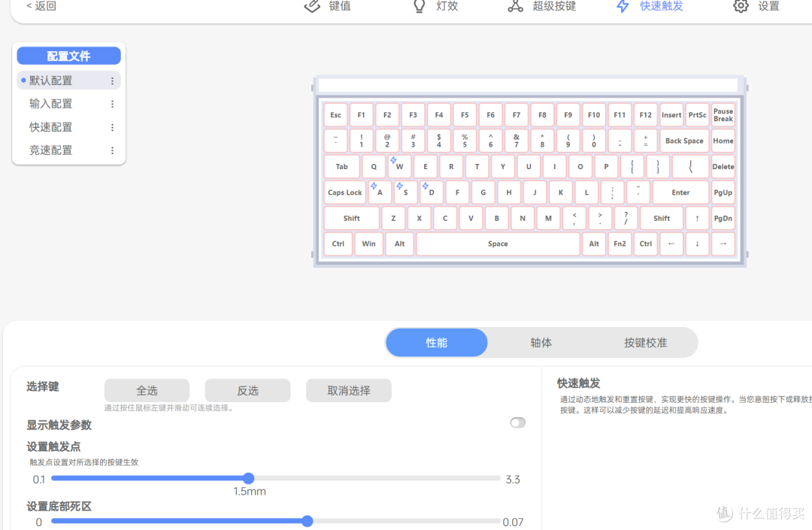
Task: Click the sparkle icon on the S key
Action: pos(398,185)
